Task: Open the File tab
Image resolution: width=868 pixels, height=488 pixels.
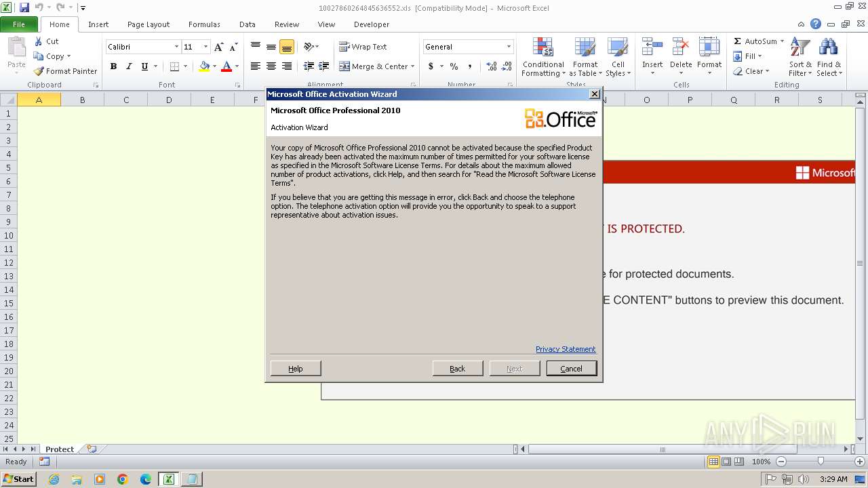Action: coord(19,24)
